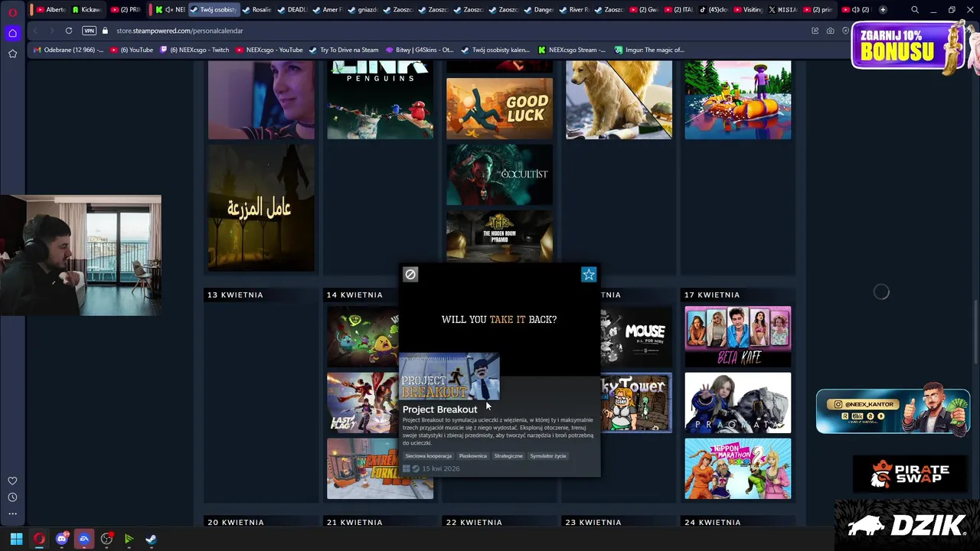
Task: Open Bitwy | G4Skins bookmark
Action: point(420,50)
